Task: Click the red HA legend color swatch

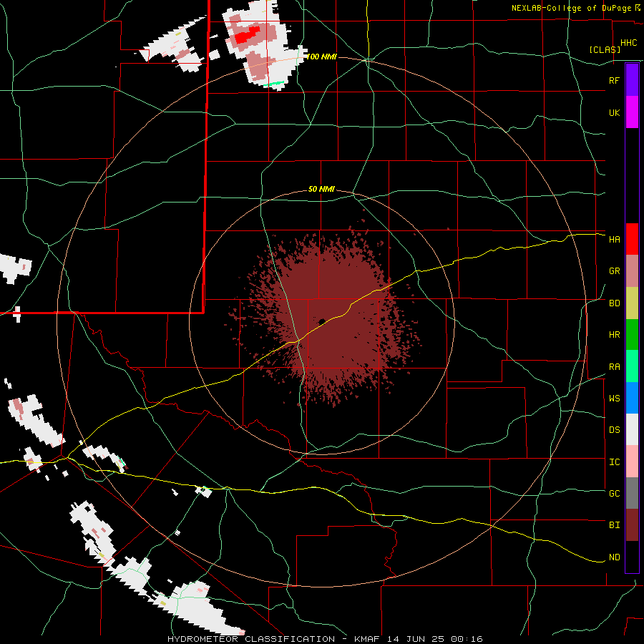Action: pyautogui.click(x=632, y=239)
